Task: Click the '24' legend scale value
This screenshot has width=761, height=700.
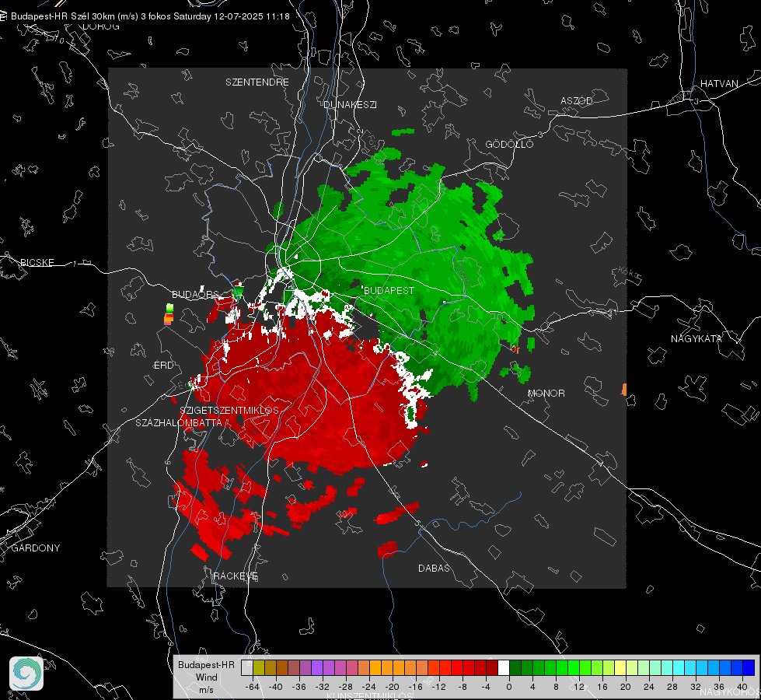Action: [648, 687]
